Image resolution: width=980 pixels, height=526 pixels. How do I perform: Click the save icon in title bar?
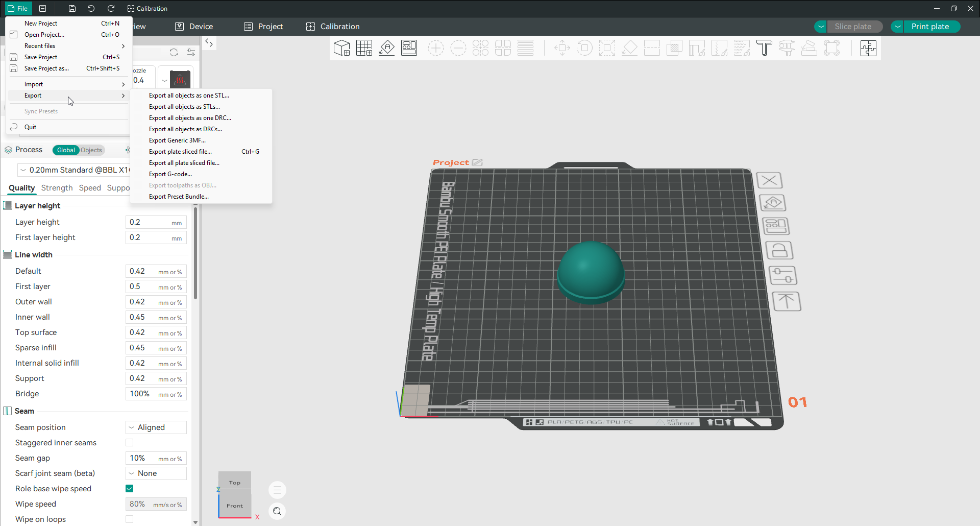(x=72, y=8)
